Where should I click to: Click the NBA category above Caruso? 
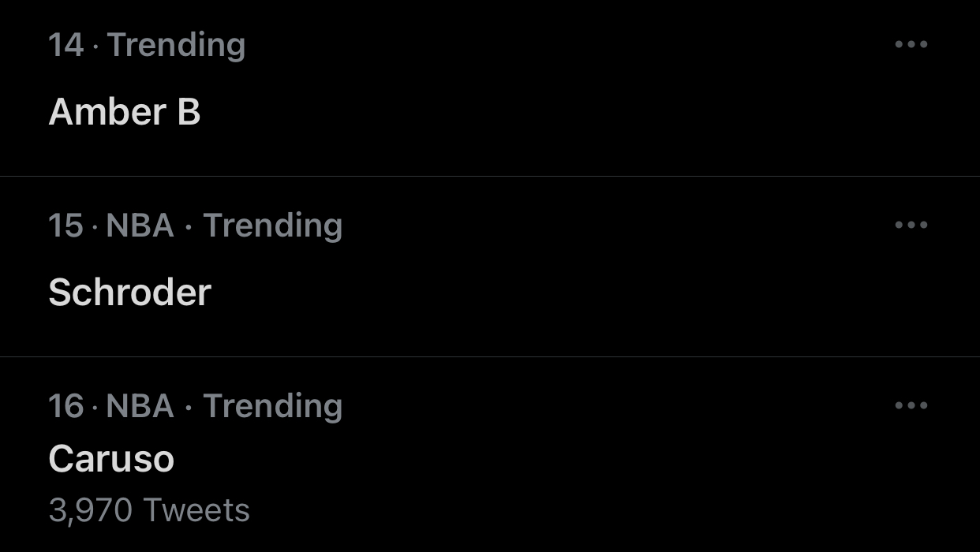[140, 406]
